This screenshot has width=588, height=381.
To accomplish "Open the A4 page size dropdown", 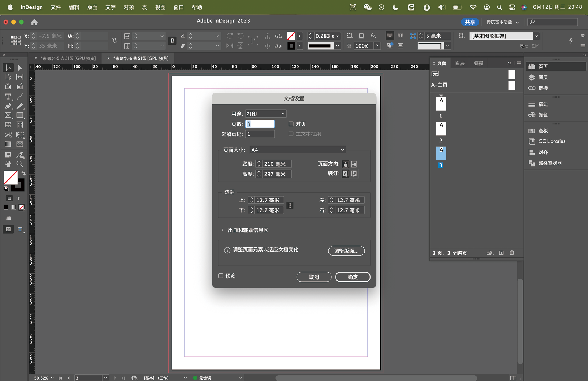I will pyautogui.click(x=298, y=150).
